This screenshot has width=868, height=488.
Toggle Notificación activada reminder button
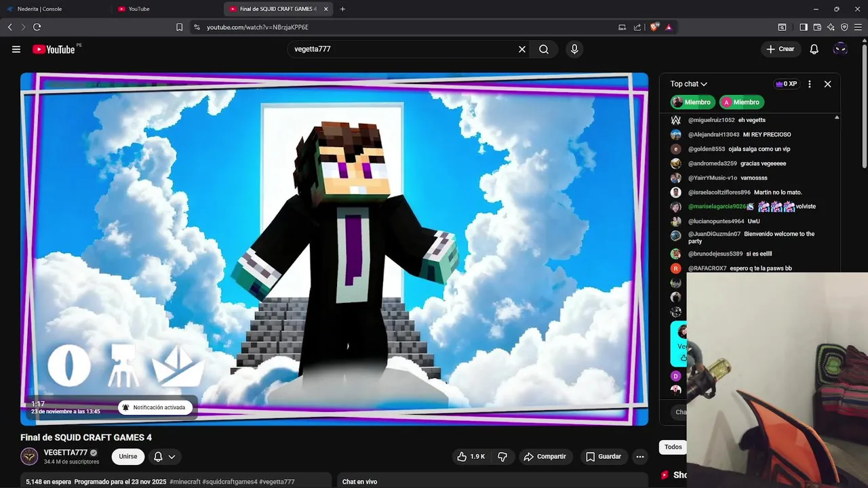(x=155, y=407)
